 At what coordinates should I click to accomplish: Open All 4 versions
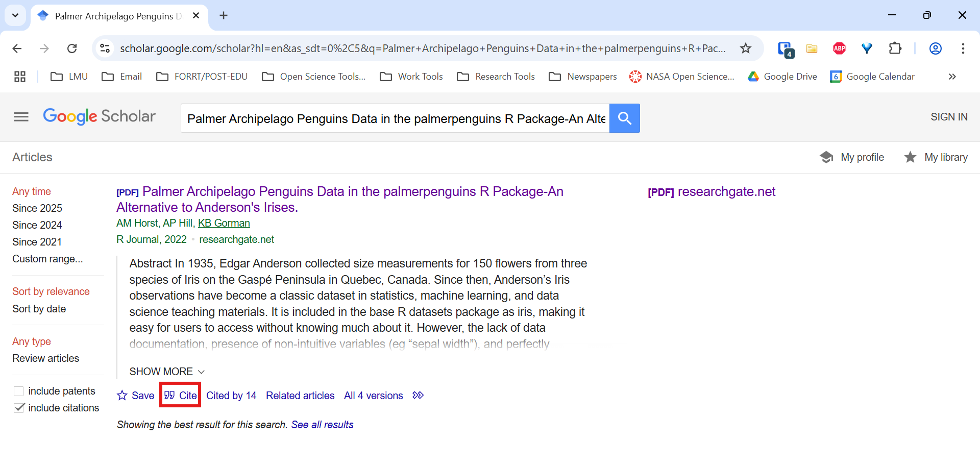point(374,396)
